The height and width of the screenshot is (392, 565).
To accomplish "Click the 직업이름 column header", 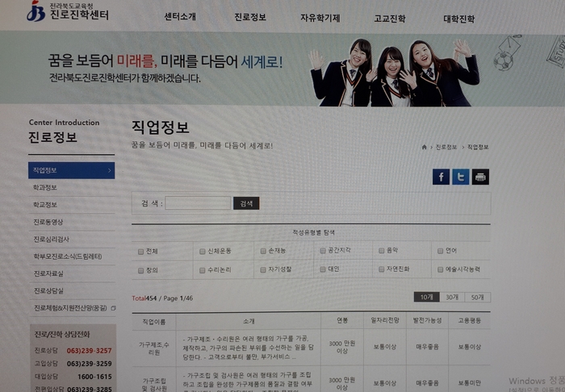I will tap(154, 322).
